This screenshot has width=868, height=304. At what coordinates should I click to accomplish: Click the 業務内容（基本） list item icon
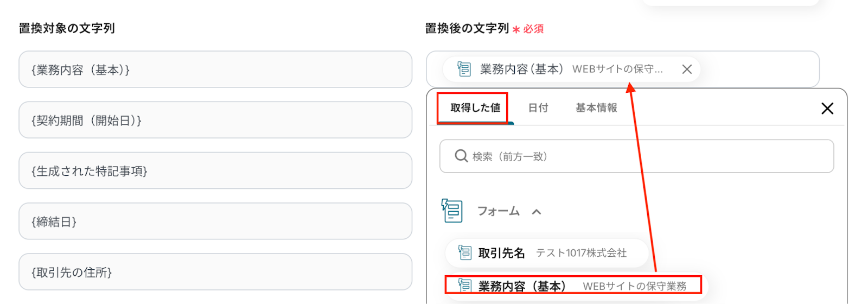[x=465, y=286]
